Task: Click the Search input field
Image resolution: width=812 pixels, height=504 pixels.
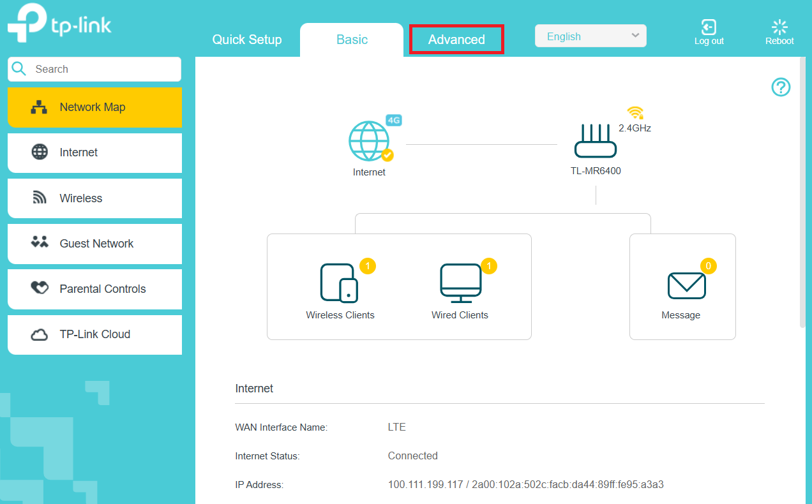Action: coord(102,70)
